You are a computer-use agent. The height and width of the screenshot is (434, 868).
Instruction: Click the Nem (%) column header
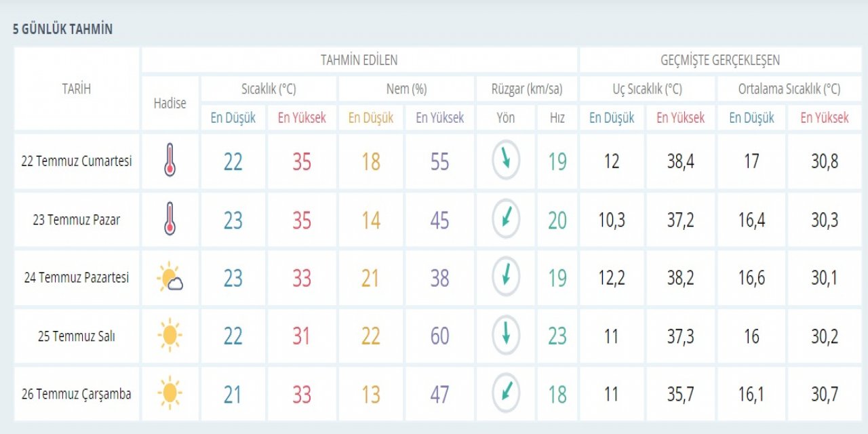(406, 89)
